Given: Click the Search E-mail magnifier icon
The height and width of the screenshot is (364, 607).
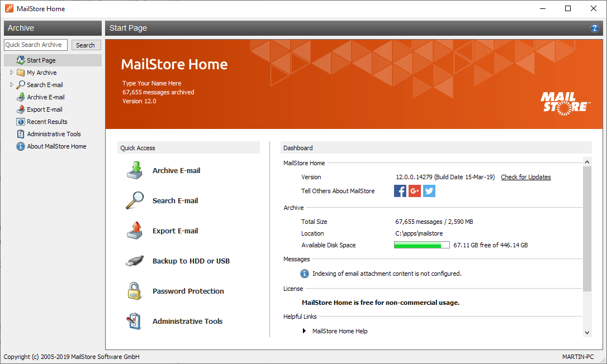Looking at the screenshot, I should tap(134, 200).
